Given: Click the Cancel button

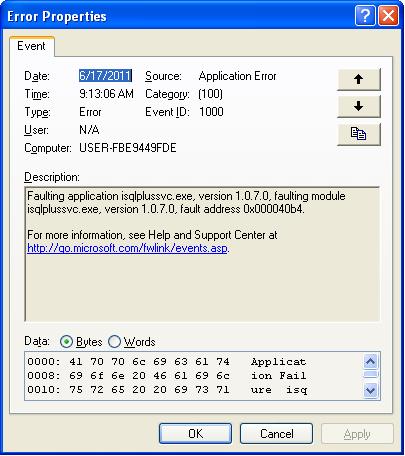Looking at the screenshot, I should click(x=277, y=433).
